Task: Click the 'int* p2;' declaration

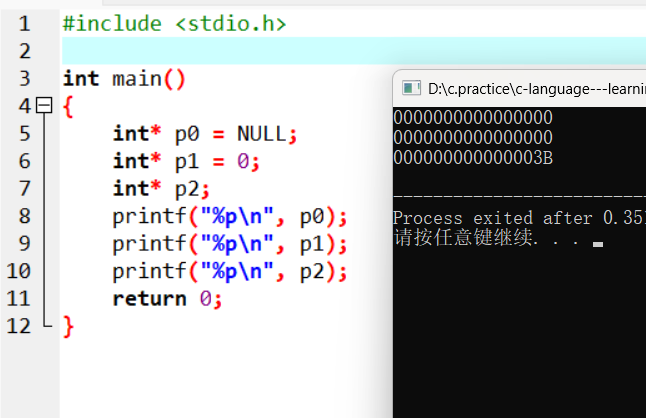Action: point(161,189)
